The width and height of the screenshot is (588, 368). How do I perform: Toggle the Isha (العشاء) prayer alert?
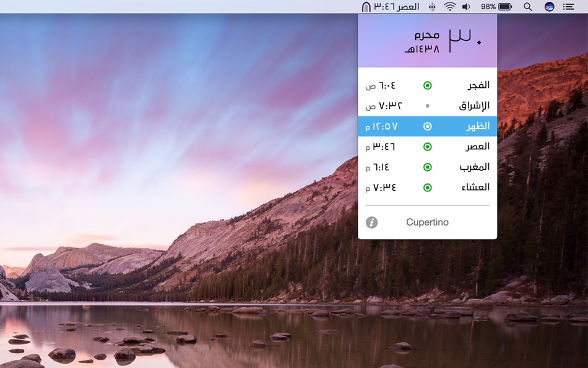click(428, 187)
